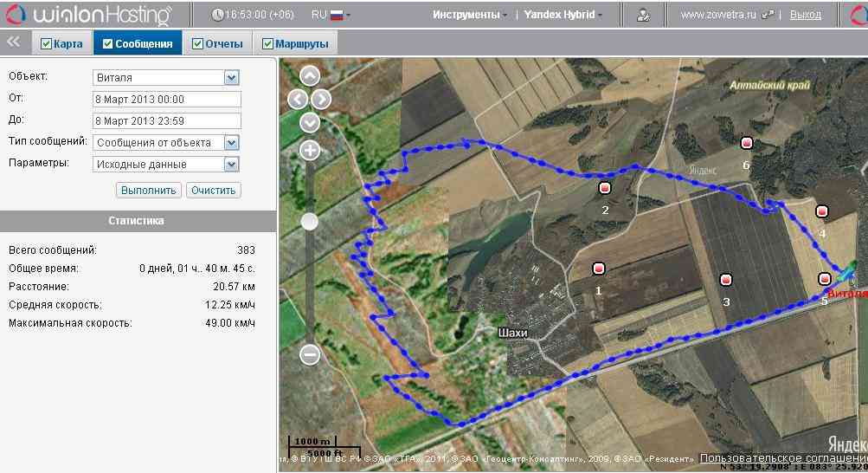This screenshot has height=473, width=868.
Task: Zoom out with the minus button
Action: click(x=310, y=354)
